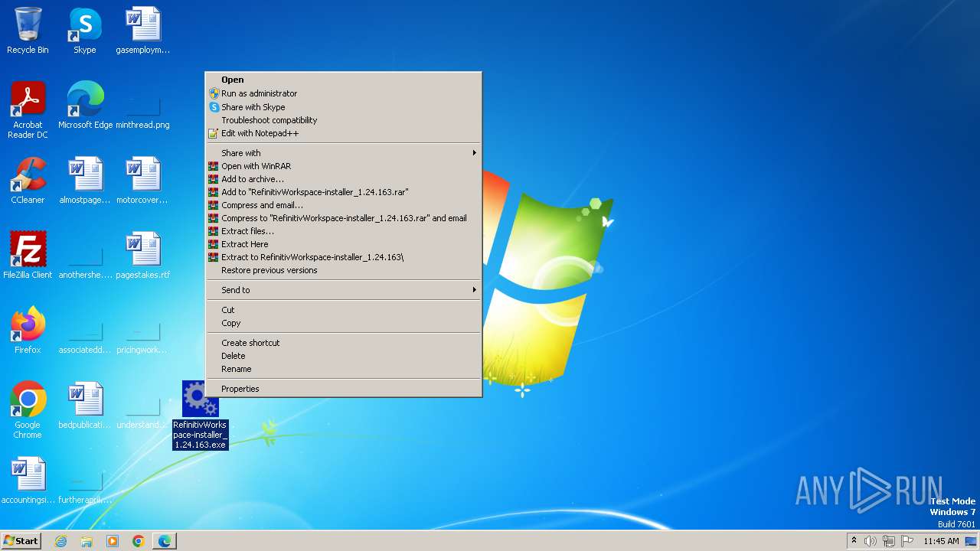
Task: Show hidden system tray icons
Action: 854,541
